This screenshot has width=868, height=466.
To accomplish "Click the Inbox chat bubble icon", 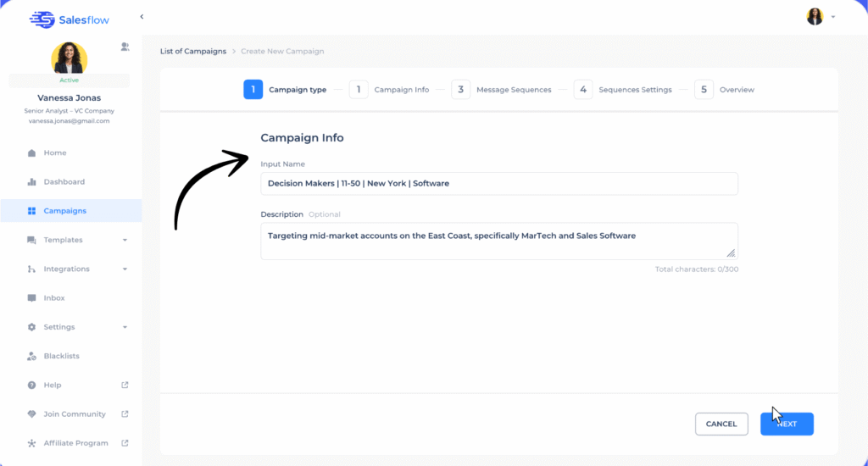I will pos(31,298).
